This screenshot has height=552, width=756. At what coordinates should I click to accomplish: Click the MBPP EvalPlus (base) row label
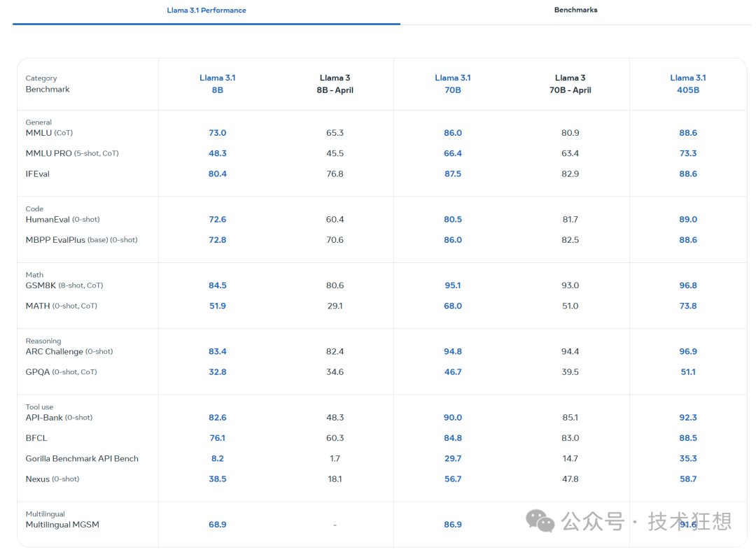point(81,240)
